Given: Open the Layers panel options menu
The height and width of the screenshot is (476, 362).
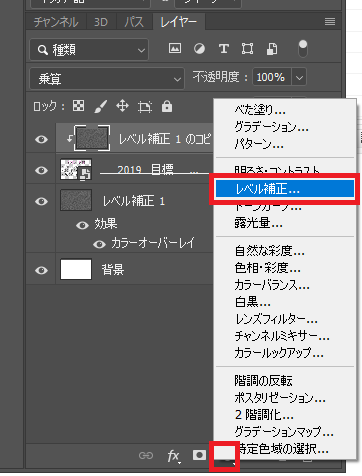Looking at the screenshot, I should click(x=330, y=22).
